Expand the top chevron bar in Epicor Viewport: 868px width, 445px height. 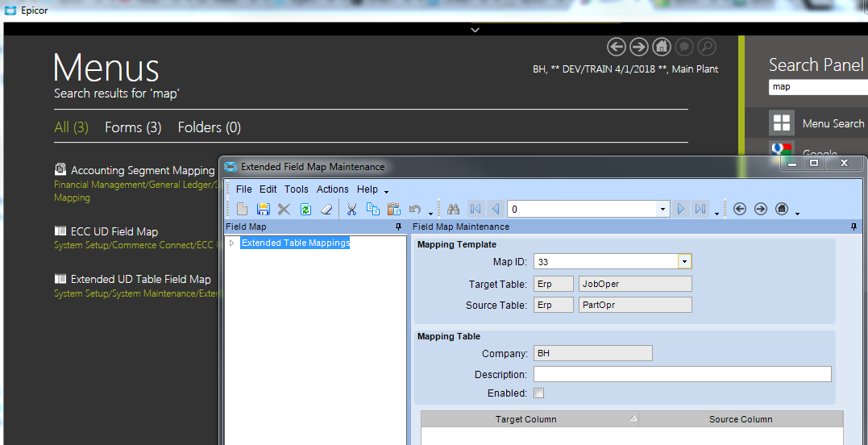tap(475, 29)
